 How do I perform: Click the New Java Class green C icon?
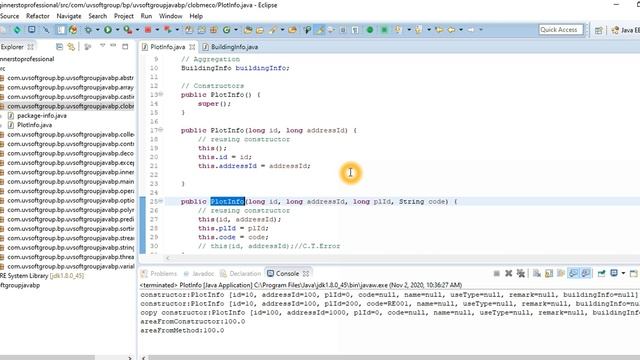coord(227,29)
